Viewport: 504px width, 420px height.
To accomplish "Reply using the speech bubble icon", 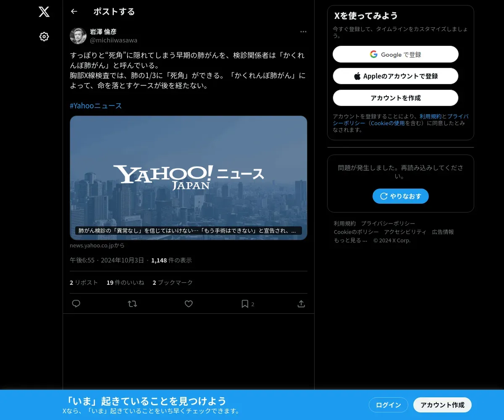I will (76, 304).
